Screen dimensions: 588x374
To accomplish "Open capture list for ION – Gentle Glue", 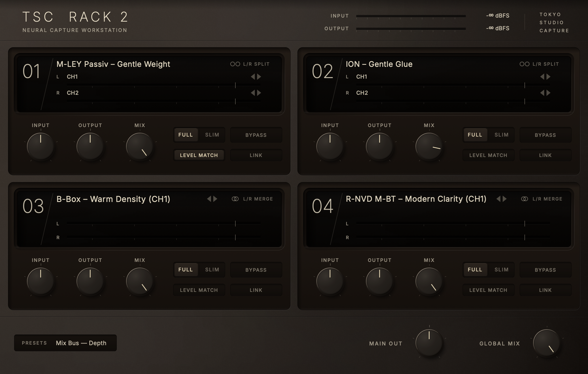I will [x=379, y=64].
